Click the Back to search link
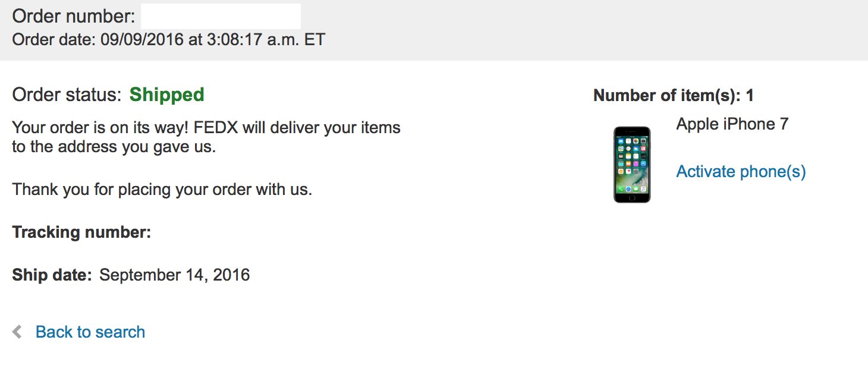This screenshot has height=365, width=868. [90, 332]
